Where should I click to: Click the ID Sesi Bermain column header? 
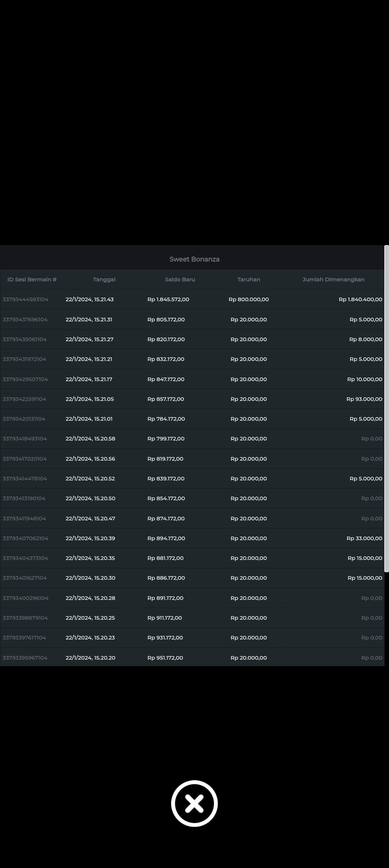coord(32,280)
